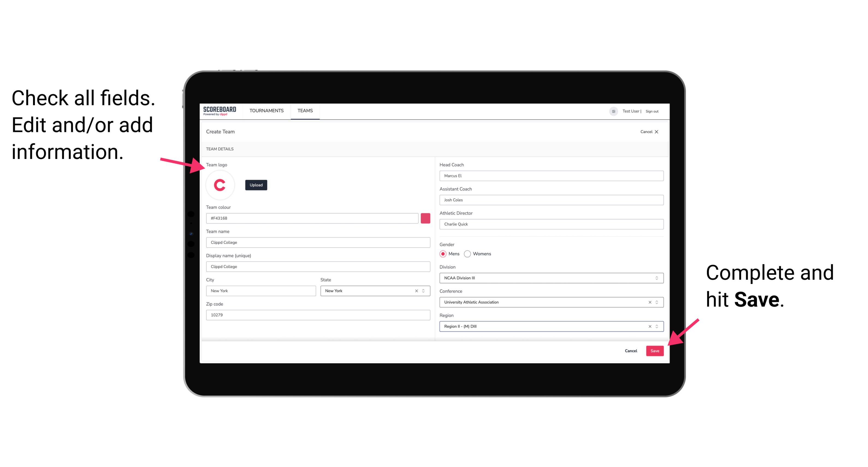Image resolution: width=868 pixels, height=467 pixels.
Task: Click the Upload team logo icon
Action: 256,185
